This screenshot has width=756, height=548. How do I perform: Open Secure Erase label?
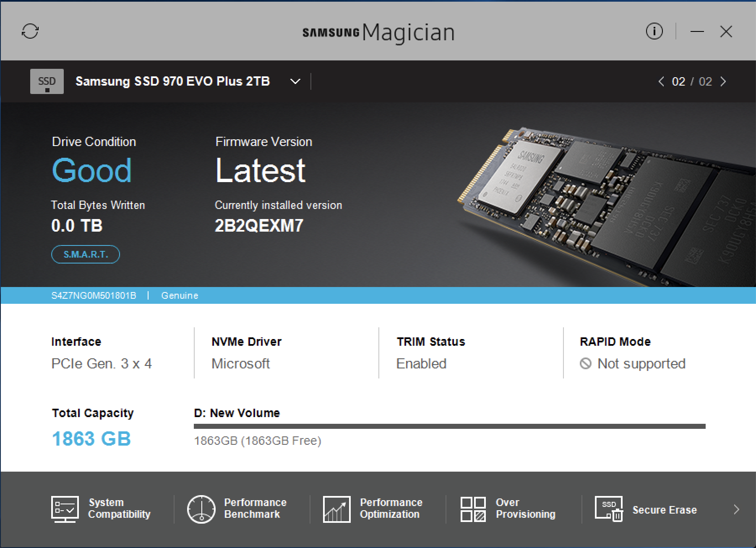pos(665,510)
